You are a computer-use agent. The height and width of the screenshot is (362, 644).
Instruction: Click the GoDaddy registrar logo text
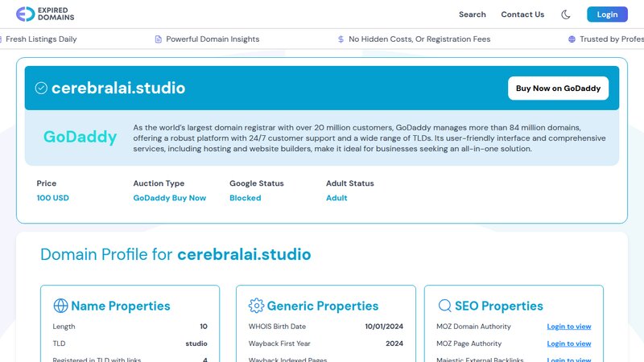tap(80, 137)
